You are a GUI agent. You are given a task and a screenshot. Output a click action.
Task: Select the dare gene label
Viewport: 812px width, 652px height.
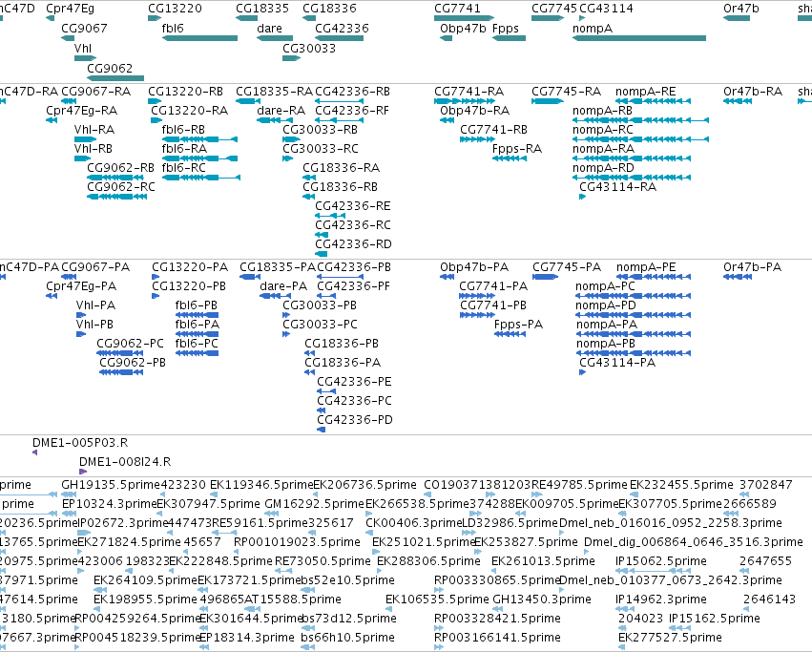[269, 29]
